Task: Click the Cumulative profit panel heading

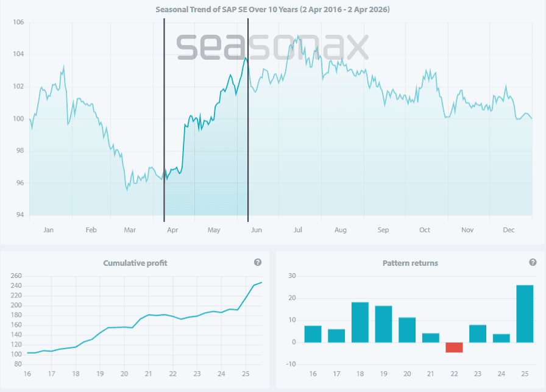Action: (x=135, y=263)
